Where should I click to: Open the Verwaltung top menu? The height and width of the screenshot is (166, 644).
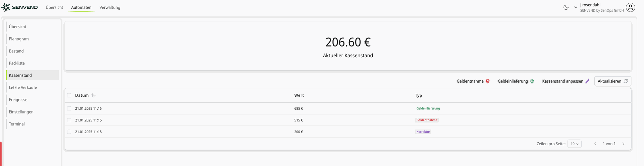coord(110,7)
